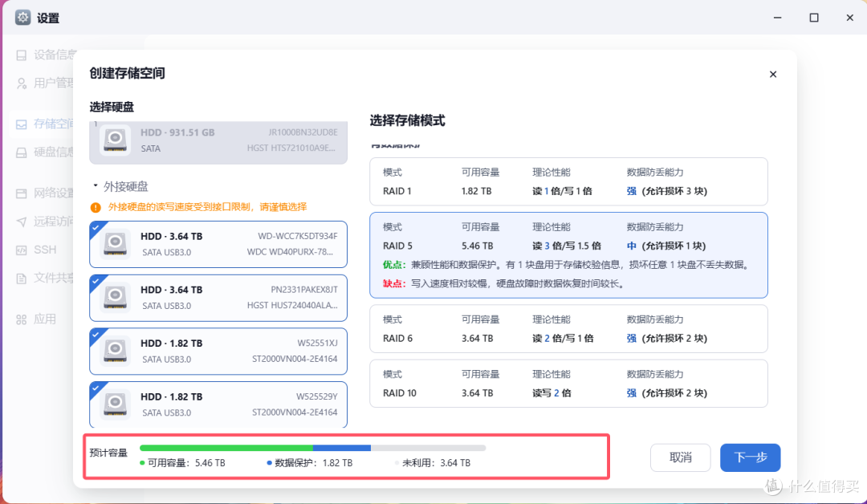
Task: Click the W525529Y drive icon
Action: pos(116,404)
